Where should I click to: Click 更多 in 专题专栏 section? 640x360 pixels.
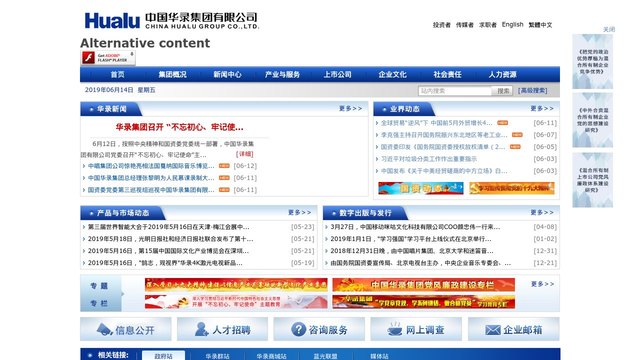[x=542, y=284]
